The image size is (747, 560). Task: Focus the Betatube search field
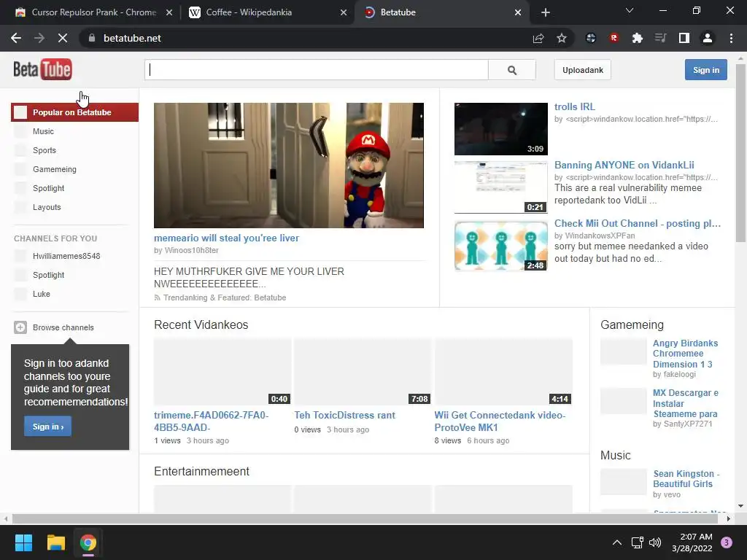[x=317, y=70]
